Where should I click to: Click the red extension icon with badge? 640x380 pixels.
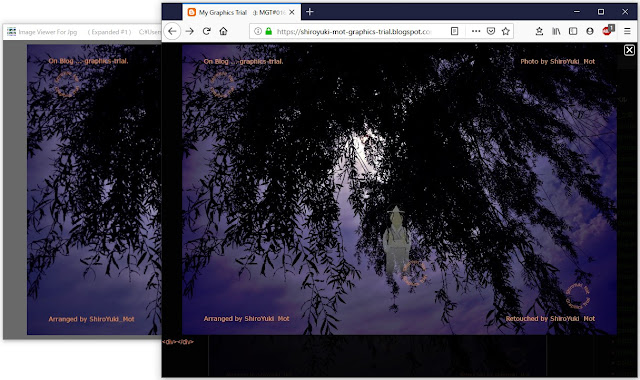(x=608, y=30)
